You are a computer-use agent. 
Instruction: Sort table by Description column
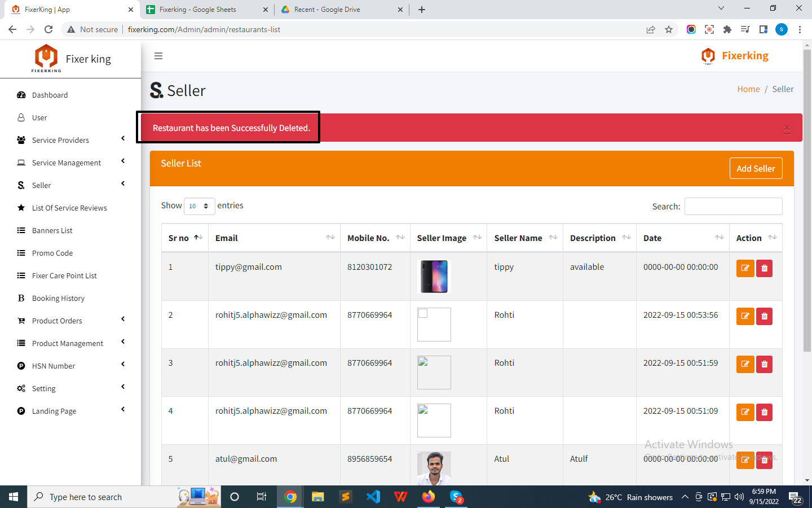599,238
